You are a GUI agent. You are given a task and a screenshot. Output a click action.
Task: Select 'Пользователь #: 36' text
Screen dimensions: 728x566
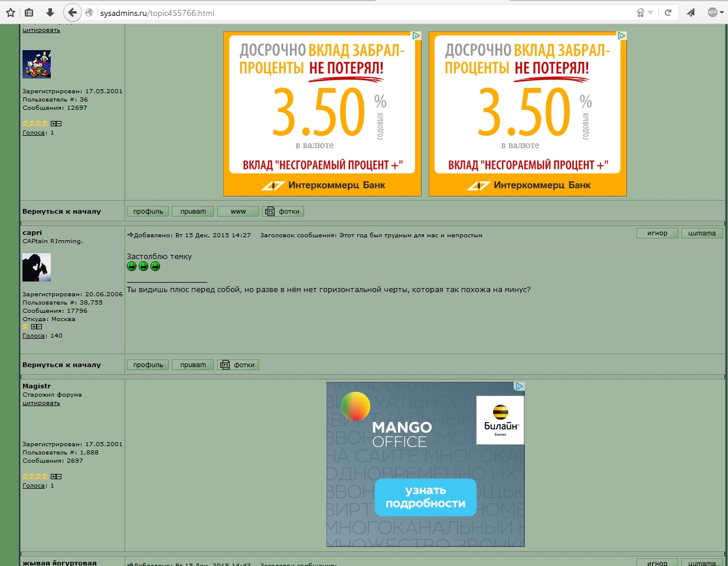point(55,100)
